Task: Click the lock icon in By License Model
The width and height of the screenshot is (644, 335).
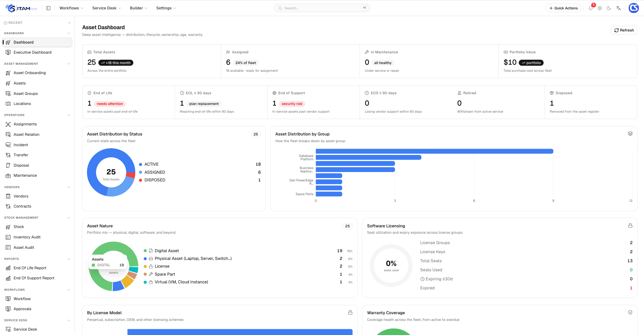Action: click(350, 312)
